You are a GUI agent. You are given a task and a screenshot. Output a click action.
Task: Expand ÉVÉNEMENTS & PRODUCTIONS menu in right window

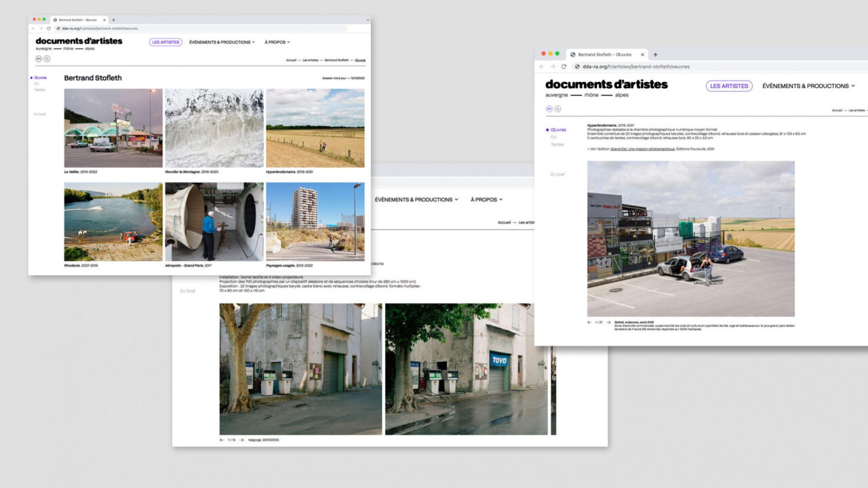click(x=808, y=86)
